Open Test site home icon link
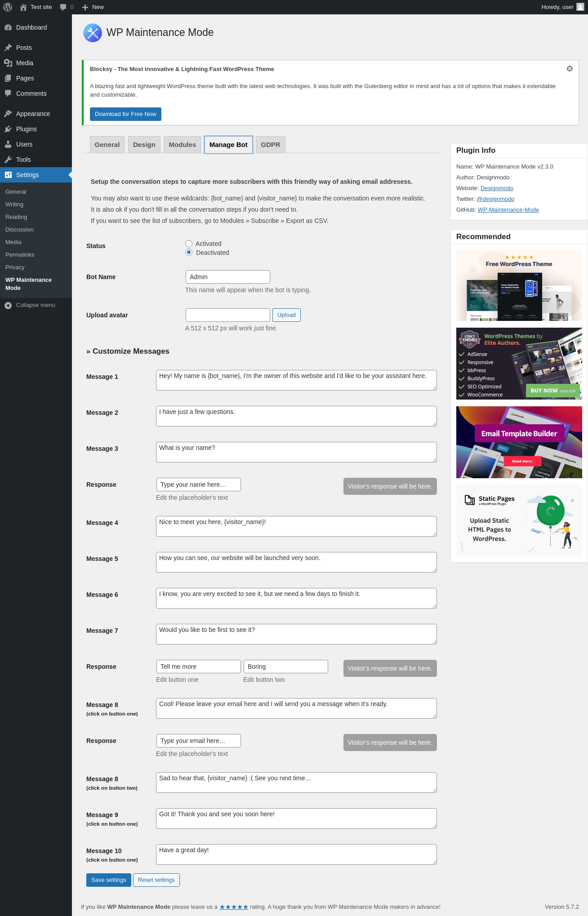Screen dimensions: 588x916 pos(23,7)
